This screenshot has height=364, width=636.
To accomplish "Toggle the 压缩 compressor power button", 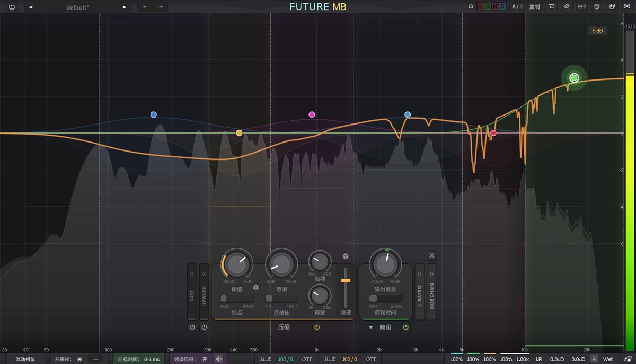I will pyautogui.click(x=317, y=327).
